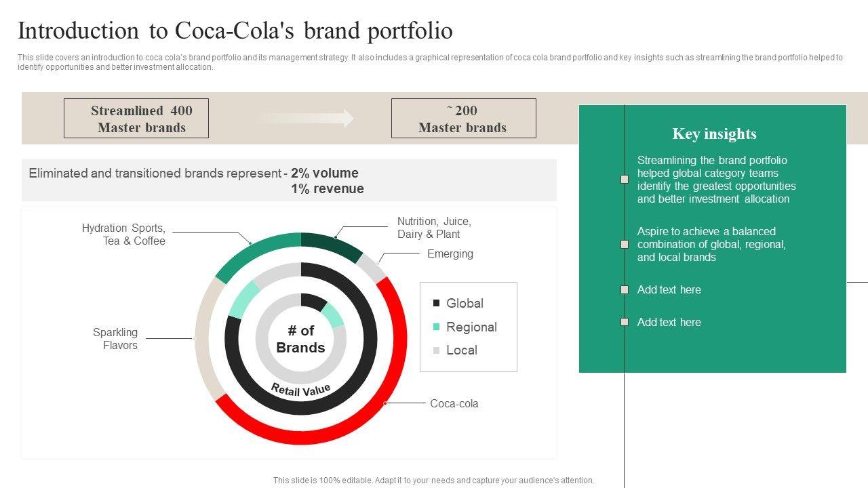Click the '# of Brands' chart center
The image size is (868, 488).
[x=301, y=339]
